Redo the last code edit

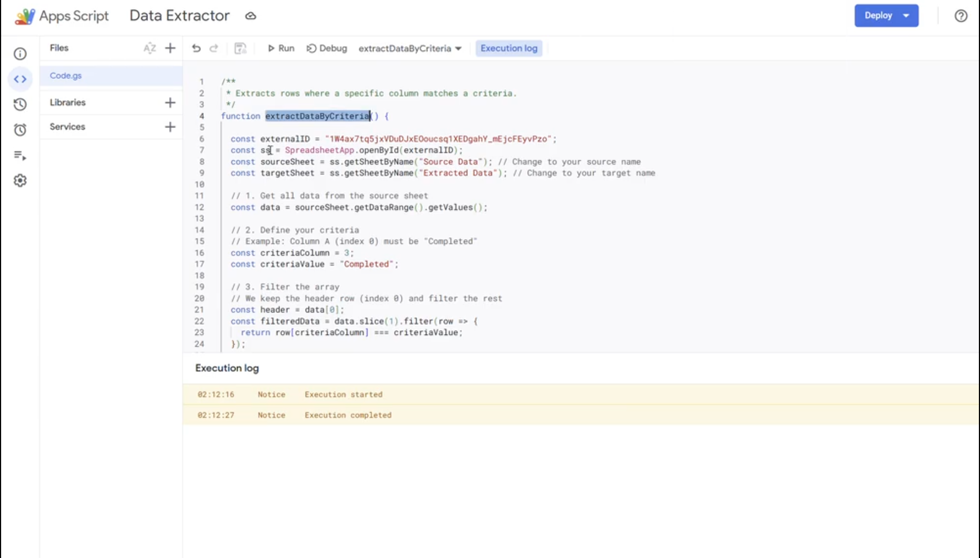[x=214, y=48]
